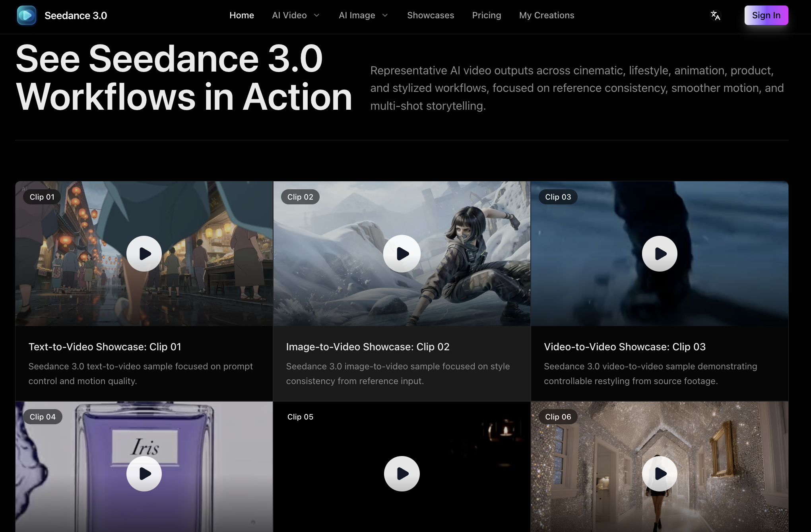Click the 'See Seedance 3.0 Workflows in Action' heading
Screen dimensions: 811x532
click(184, 78)
